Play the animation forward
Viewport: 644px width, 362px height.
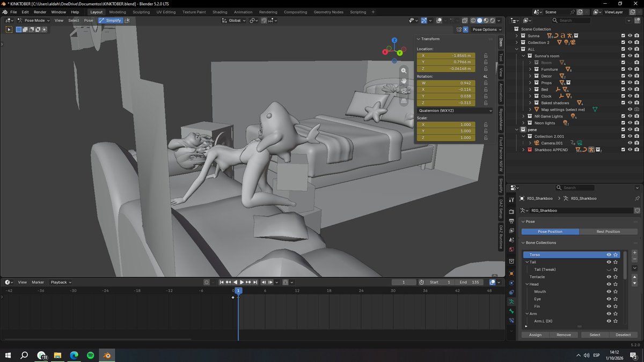[241, 282]
